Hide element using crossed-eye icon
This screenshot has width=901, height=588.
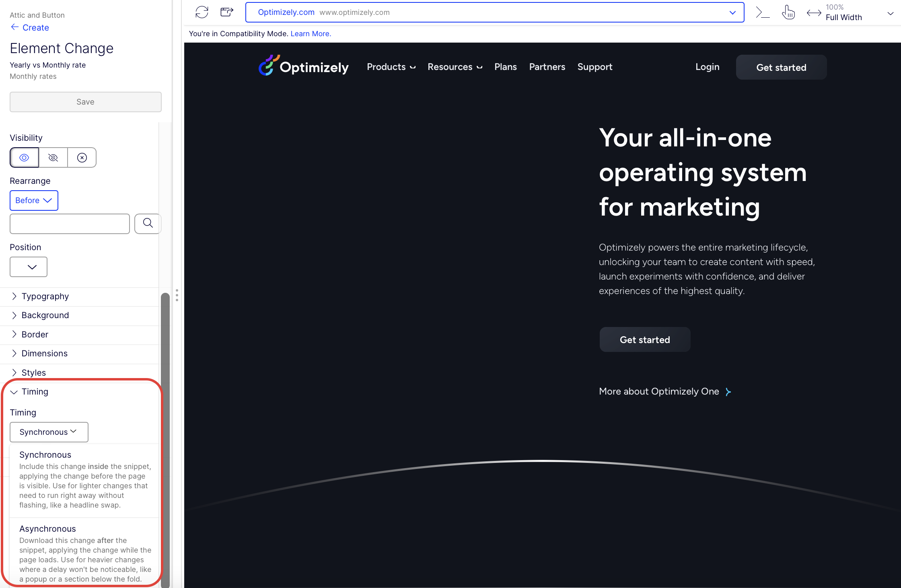(53, 157)
